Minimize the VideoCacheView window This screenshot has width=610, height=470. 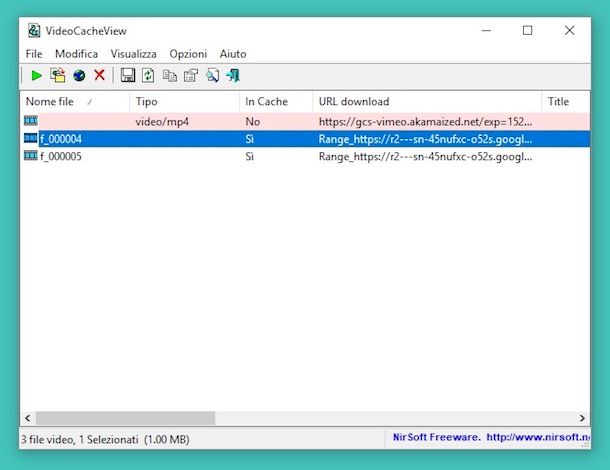[486, 30]
